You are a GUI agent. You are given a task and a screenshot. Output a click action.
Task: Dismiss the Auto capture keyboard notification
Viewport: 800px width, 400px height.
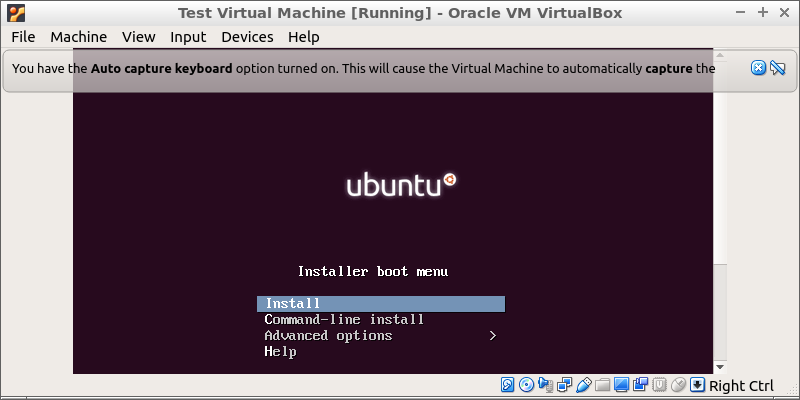tap(758, 68)
